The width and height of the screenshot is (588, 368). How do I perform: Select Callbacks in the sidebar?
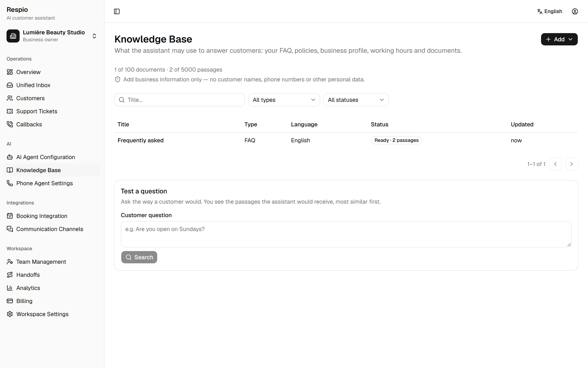coord(52,124)
